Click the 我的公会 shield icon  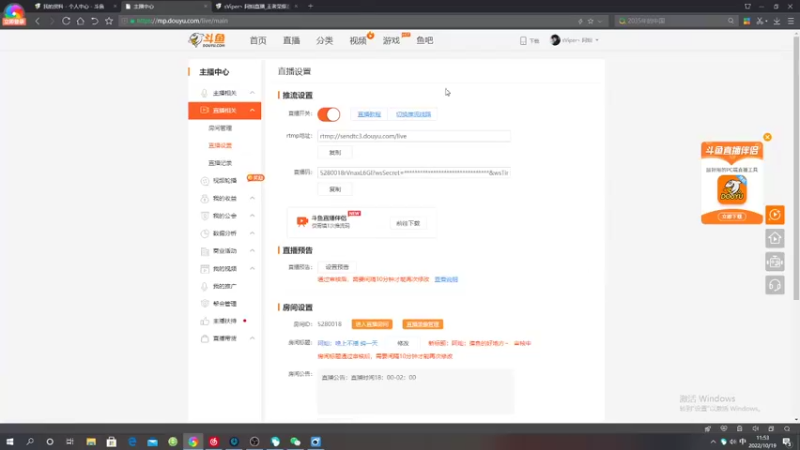(205, 216)
